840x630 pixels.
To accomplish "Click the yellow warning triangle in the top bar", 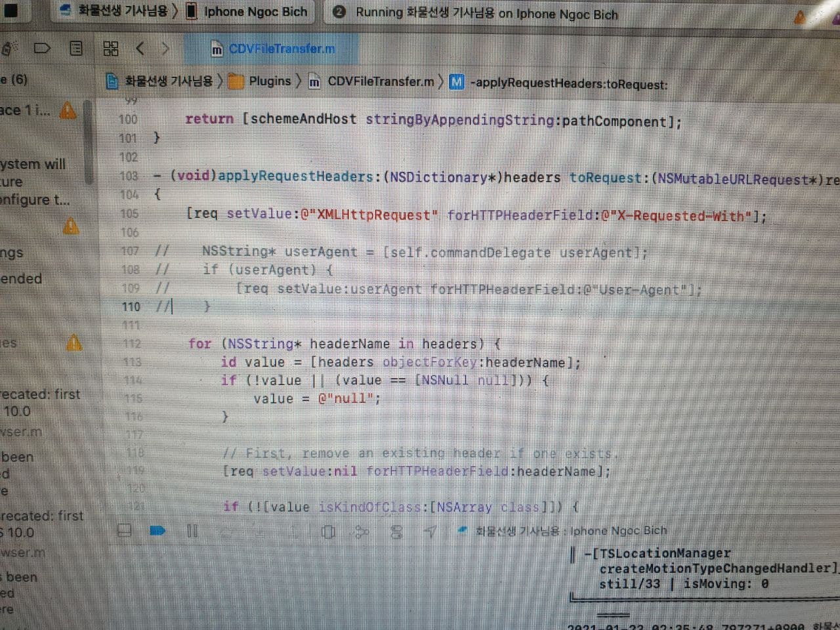I will coord(800,17).
